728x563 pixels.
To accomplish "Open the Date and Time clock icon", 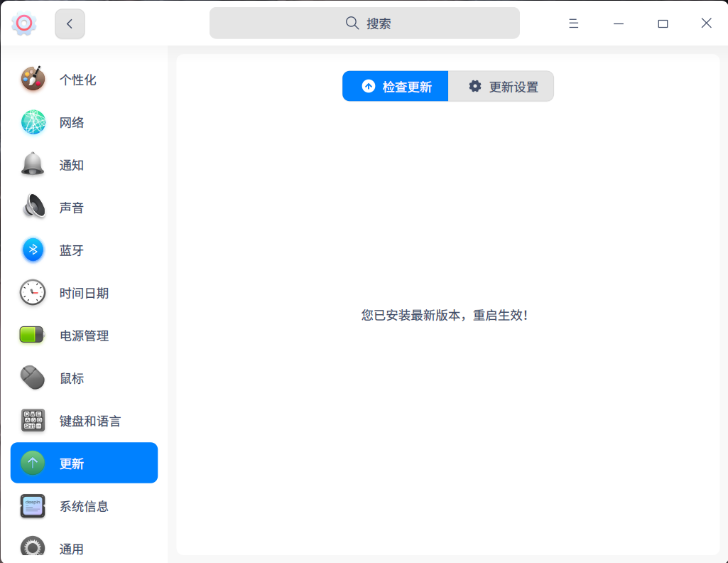I will 33,292.
